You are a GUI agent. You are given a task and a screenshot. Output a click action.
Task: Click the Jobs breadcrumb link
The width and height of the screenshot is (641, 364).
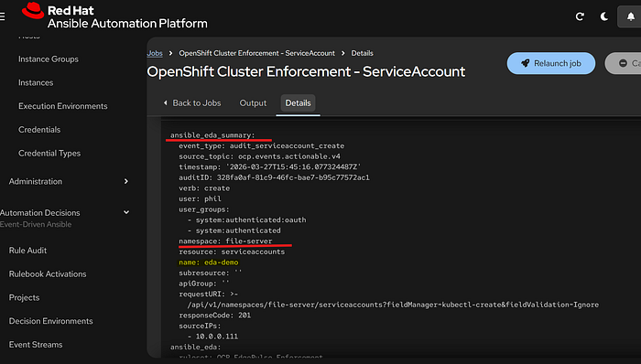(x=155, y=53)
